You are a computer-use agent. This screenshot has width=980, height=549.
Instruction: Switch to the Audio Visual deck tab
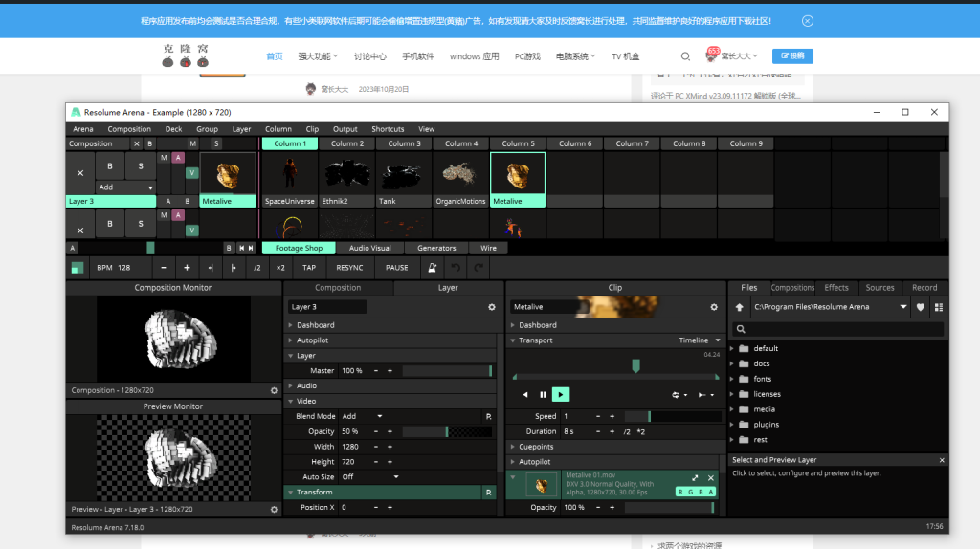coord(370,248)
